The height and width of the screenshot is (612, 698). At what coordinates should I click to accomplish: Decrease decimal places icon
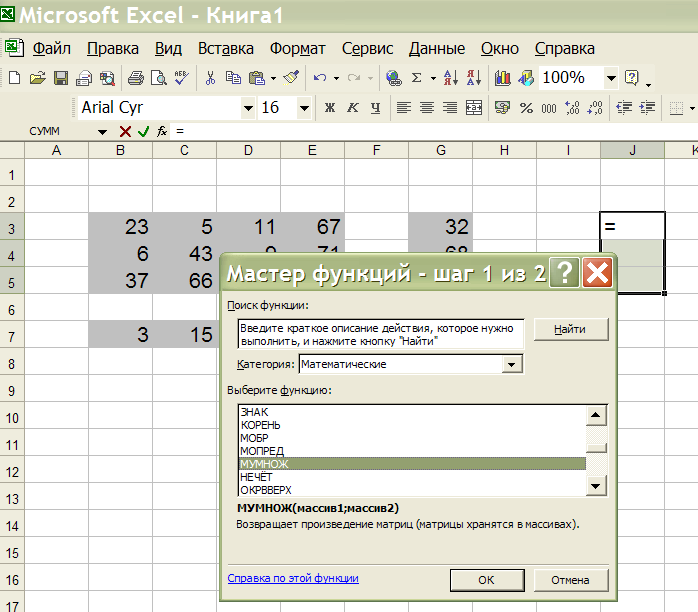tap(595, 108)
